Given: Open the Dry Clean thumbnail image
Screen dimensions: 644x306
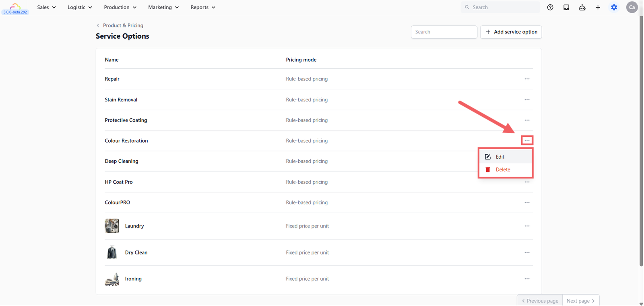Looking at the screenshot, I should point(112,252).
